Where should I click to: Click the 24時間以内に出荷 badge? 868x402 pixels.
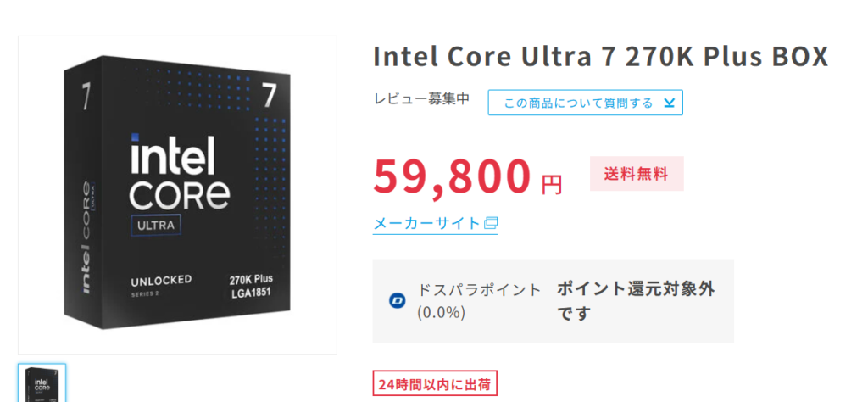coord(435,383)
